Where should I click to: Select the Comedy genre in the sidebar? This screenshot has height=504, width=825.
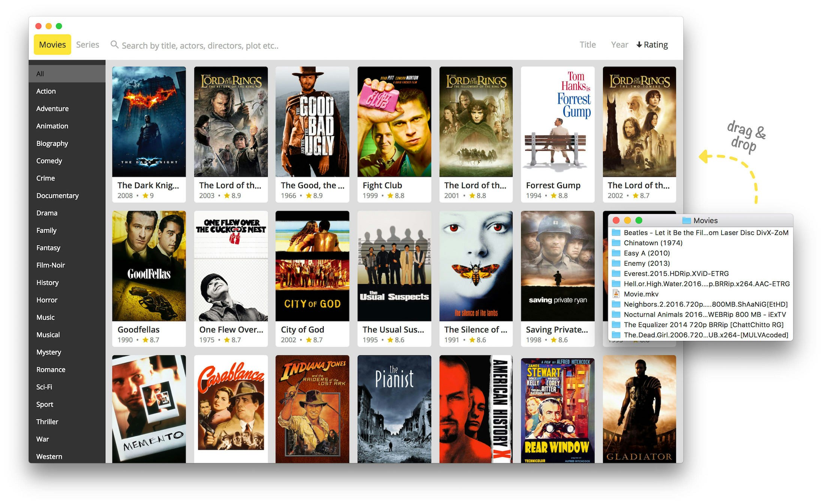pyautogui.click(x=49, y=161)
